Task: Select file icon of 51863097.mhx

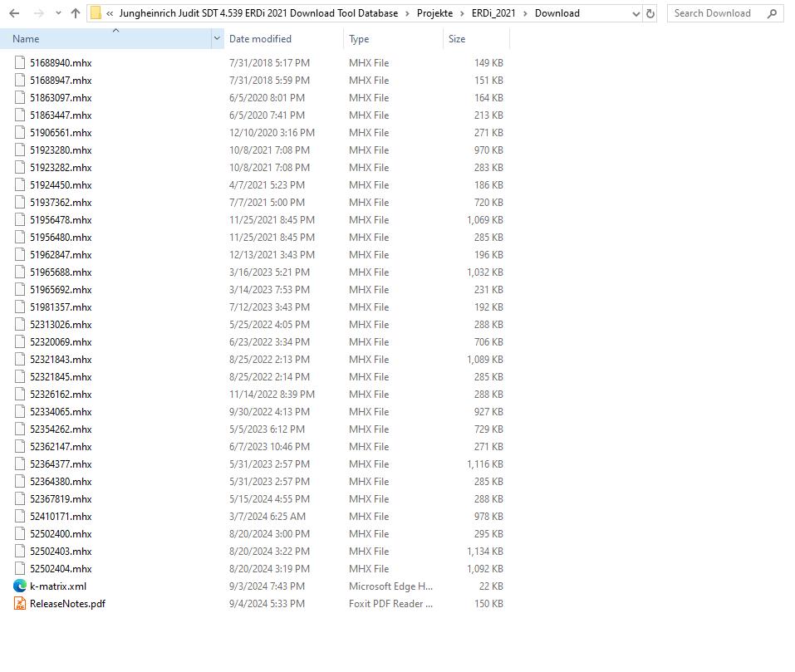Action: 20,98
